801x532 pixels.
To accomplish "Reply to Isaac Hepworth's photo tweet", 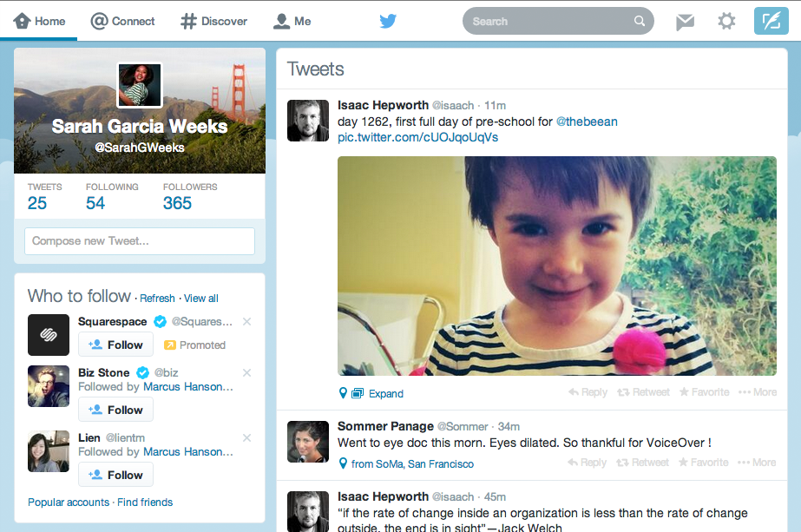I will pos(588,392).
